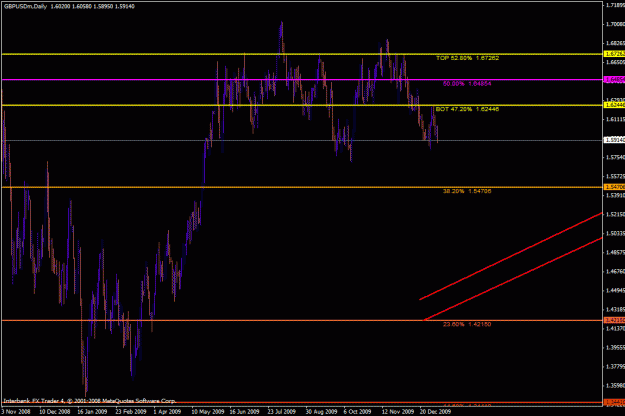This screenshot has height=416, width=625.
Task: Select the yellow BOT 47.20% Fibonacci line
Action: point(301,105)
